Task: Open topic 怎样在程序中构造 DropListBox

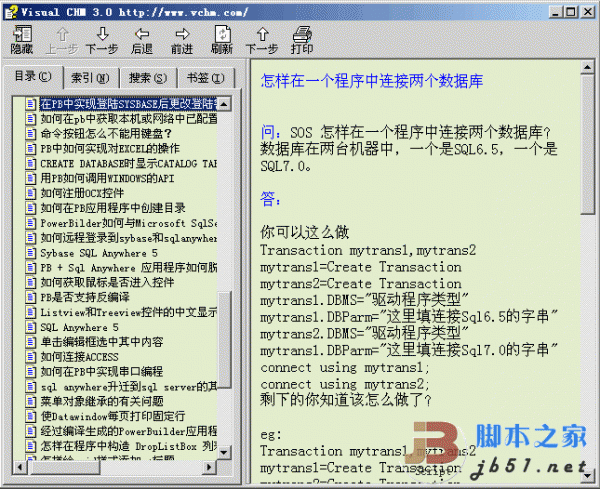Action: pyautogui.click(x=129, y=446)
